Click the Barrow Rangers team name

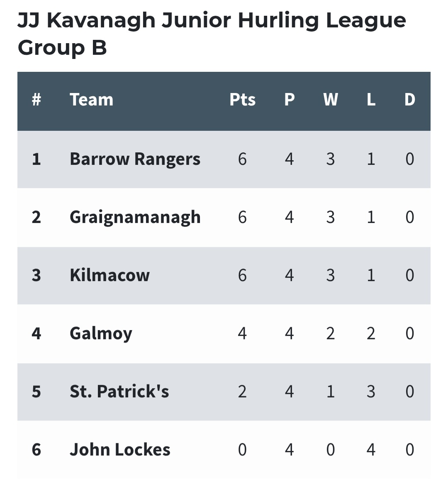pyautogui.click(x=135, y=159)
